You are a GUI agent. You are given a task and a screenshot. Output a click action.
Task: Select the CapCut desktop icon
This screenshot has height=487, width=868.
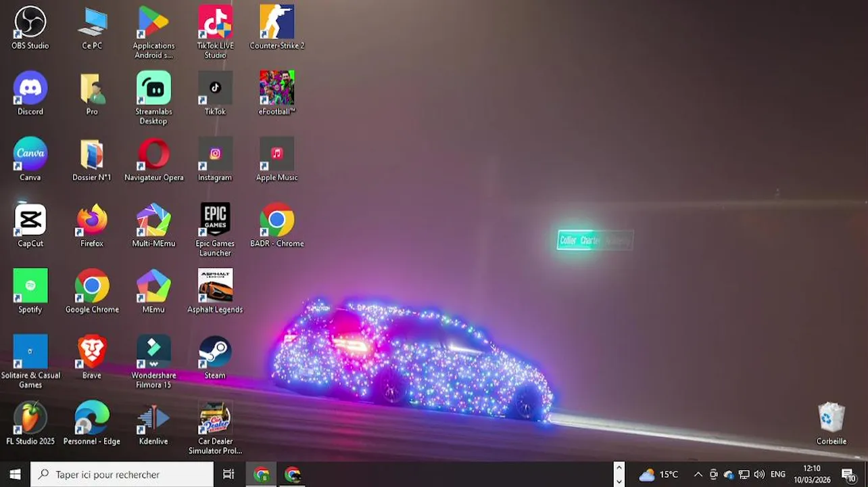(30, 225)
